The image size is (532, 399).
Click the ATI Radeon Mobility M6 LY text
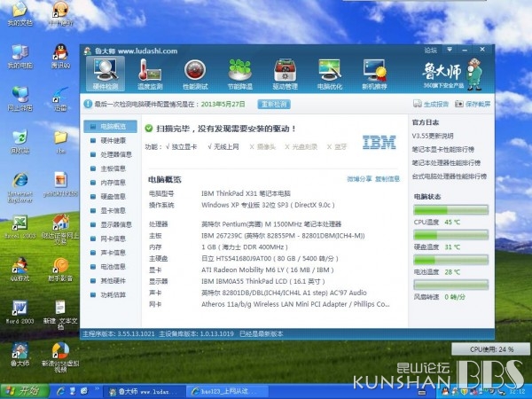268,270
